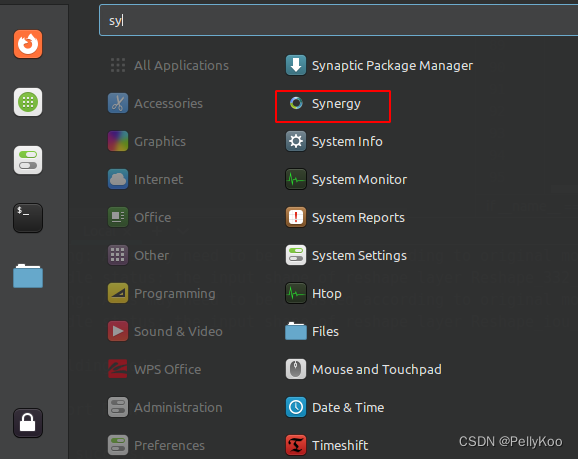
Task: Select the Administration category label
Action: pyautogui.click(x=178, y=407)
